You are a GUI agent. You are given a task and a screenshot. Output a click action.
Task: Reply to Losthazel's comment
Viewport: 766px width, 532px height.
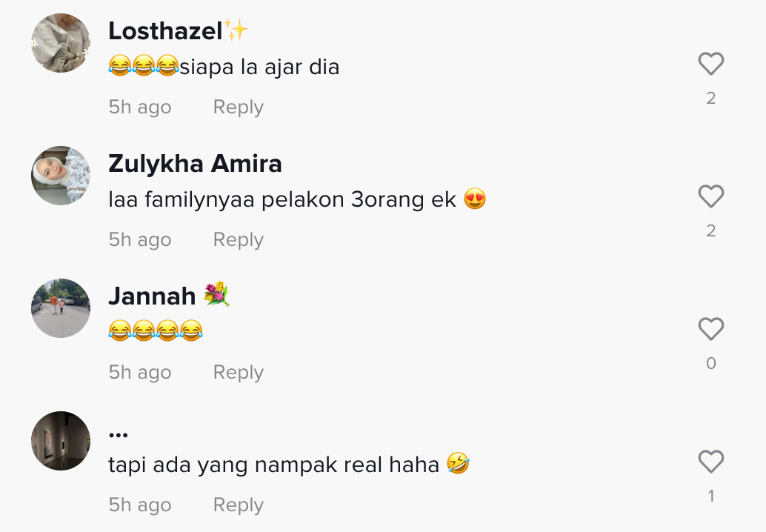click(x=239, y=107)
